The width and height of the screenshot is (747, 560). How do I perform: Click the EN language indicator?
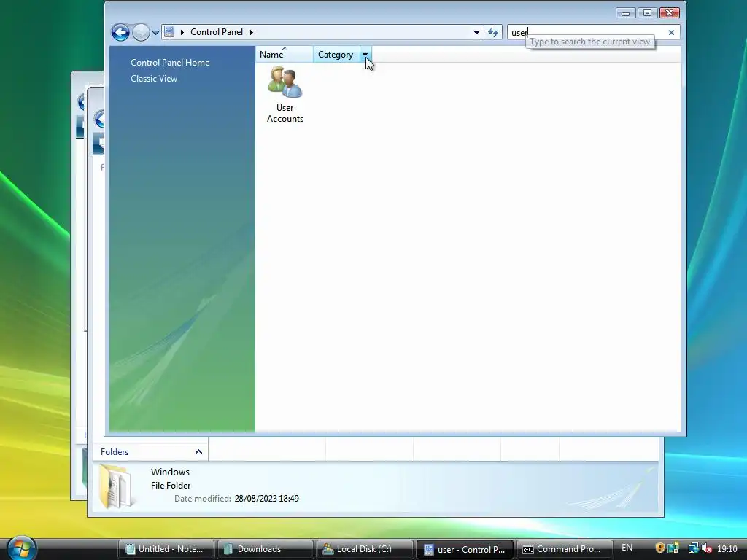point(627,548)
